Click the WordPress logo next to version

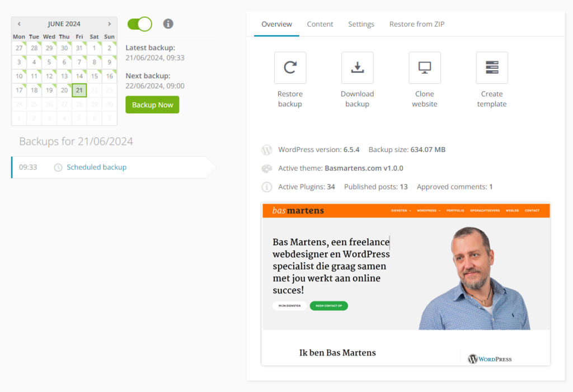267,150
